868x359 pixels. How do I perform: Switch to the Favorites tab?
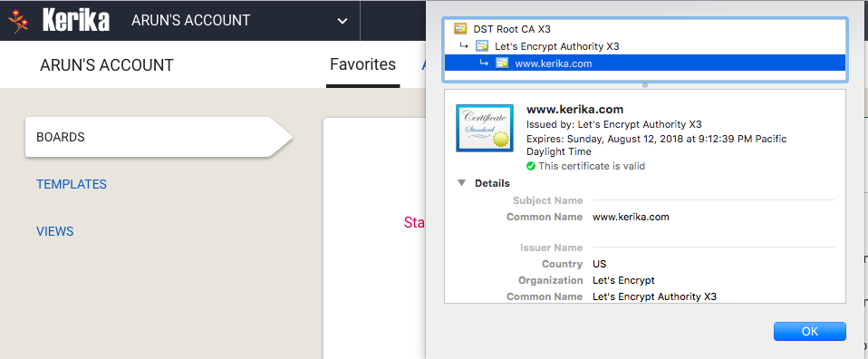coord(362,64)
